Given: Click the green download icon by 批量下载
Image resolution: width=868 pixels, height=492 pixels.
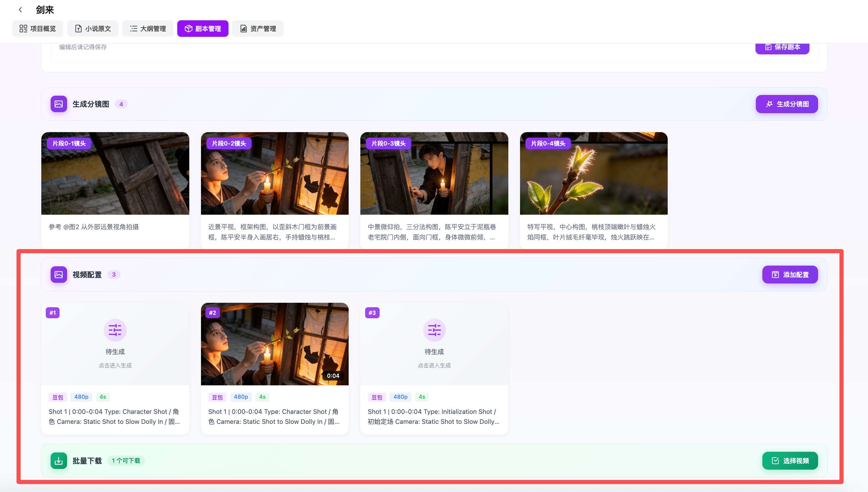Looking at the screenshot, I should pyautogui.click(x=59, y=461).
